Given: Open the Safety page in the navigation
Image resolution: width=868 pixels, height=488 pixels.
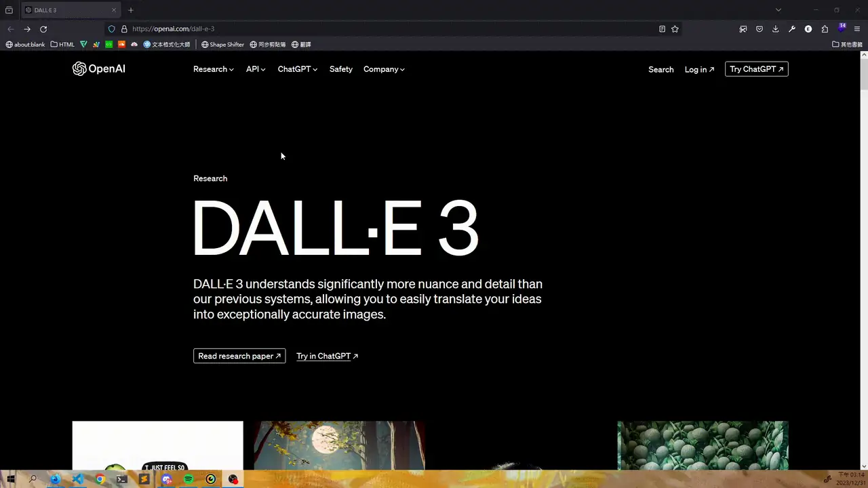Looking at the screenshot, I should click(x=341, y=69).
